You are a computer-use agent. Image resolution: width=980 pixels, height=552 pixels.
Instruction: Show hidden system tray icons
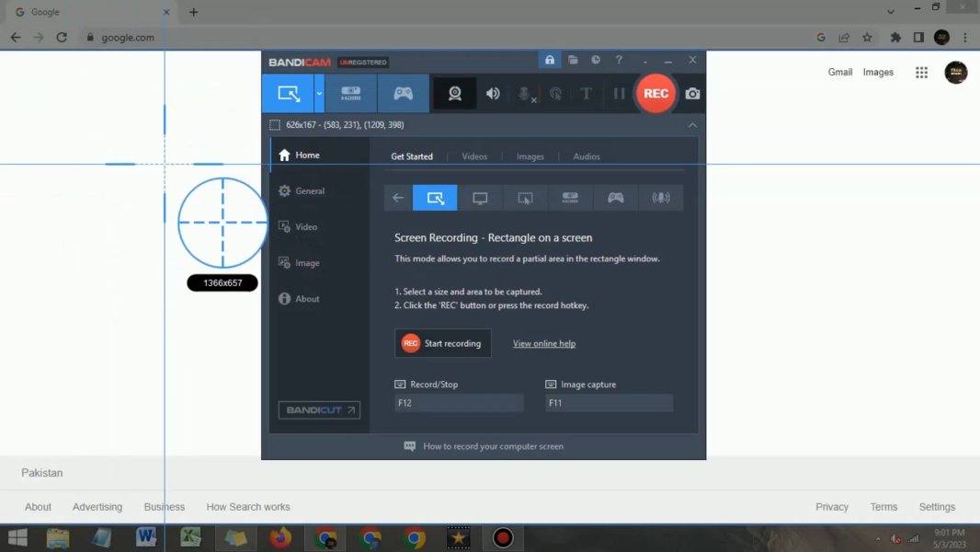(x=878, y=538)
